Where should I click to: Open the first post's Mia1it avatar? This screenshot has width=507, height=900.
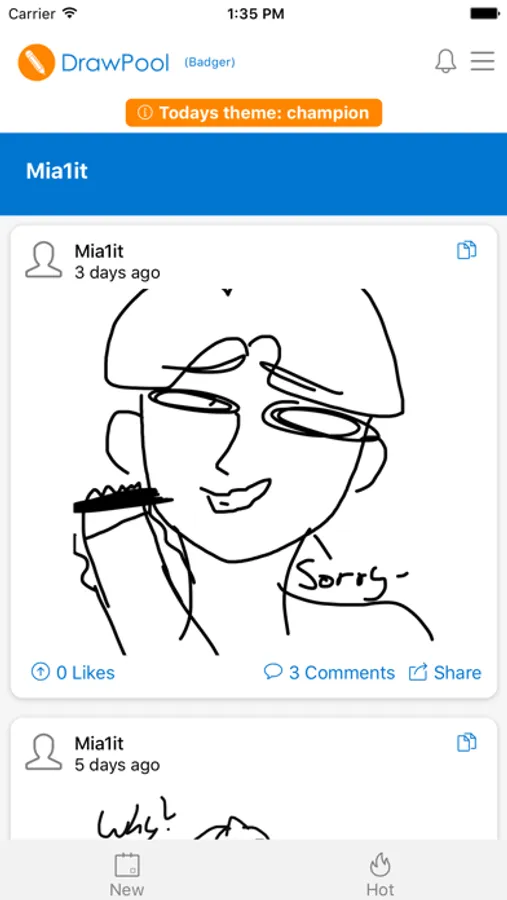click(x=44, y=260)
